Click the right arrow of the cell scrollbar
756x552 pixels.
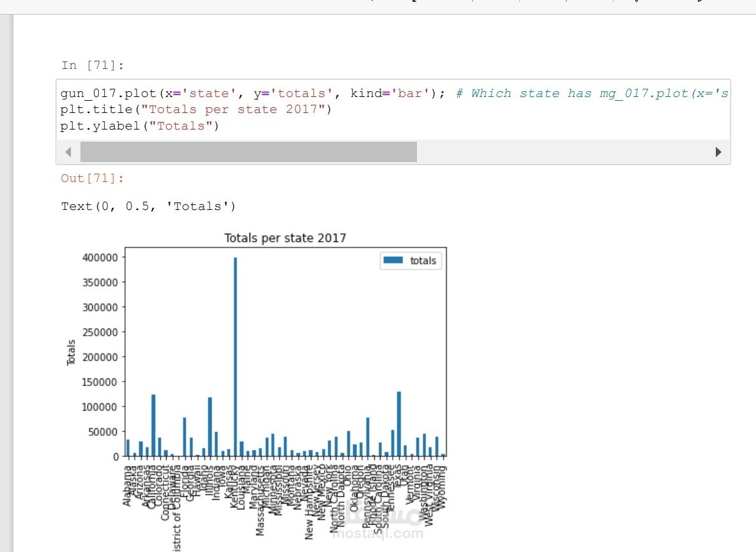click(x=719, y=152)
